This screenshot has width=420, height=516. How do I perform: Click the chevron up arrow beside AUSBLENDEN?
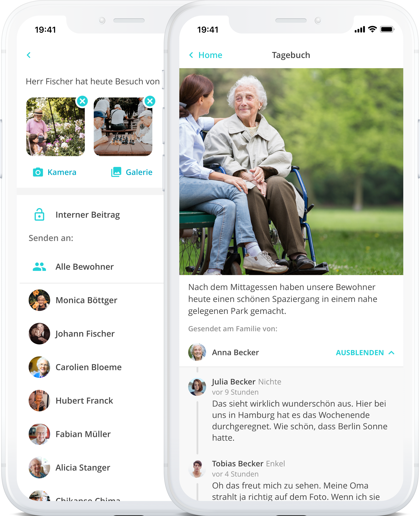coord(391,353)
